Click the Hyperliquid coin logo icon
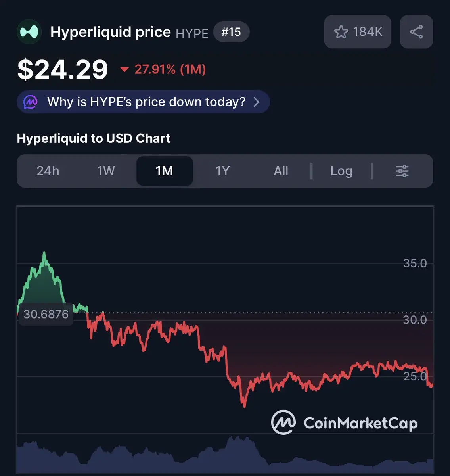The height and width of the screenshot is (476, 450). (29, 32)
